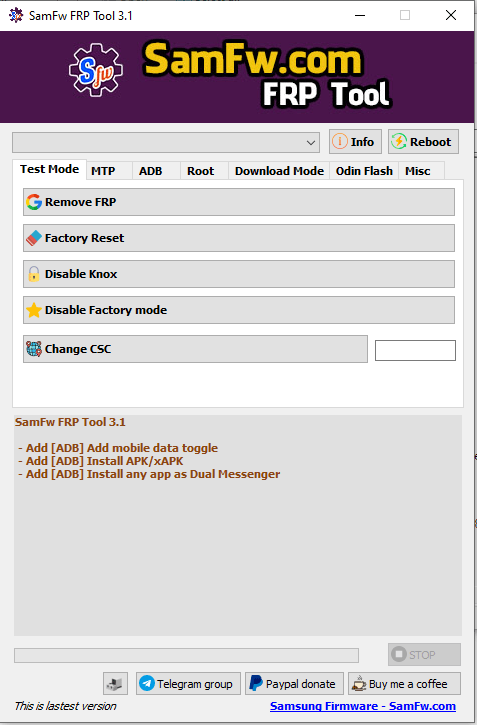Minimize the SamFw FRP Tool window

click(360, 15)
